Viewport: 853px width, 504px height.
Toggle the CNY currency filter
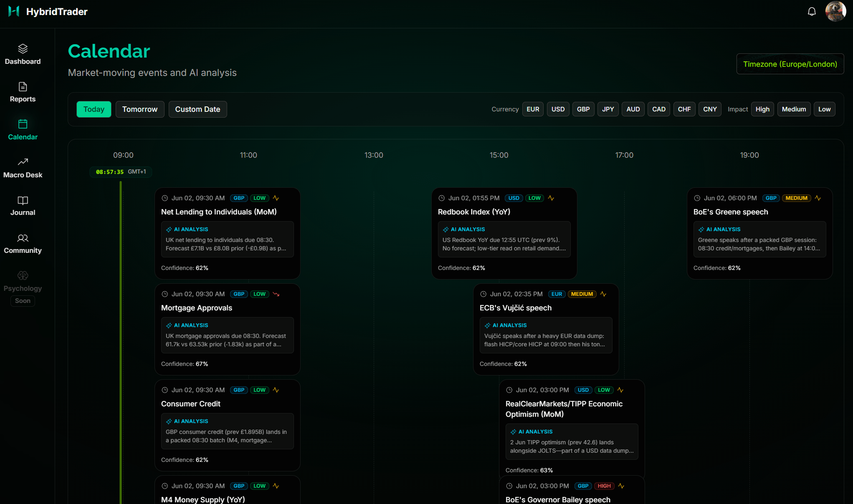point(710,109)
